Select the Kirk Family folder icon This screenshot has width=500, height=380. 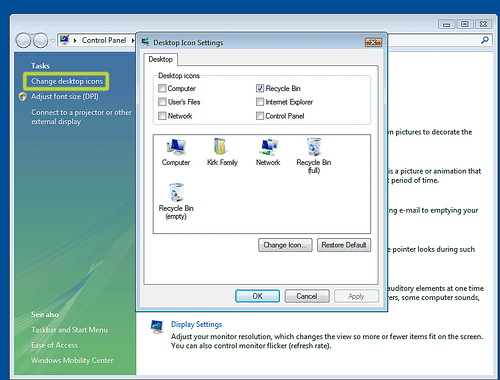pos(222,152)
